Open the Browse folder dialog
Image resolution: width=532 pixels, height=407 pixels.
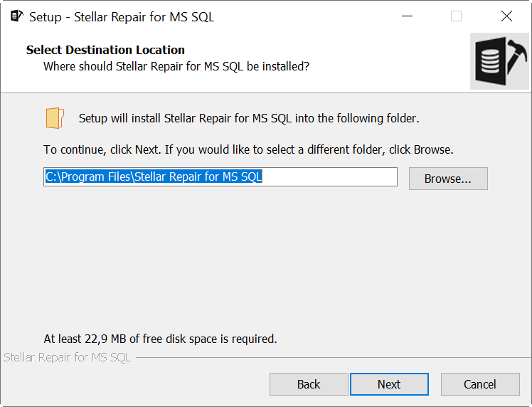[x=448, y=179]
